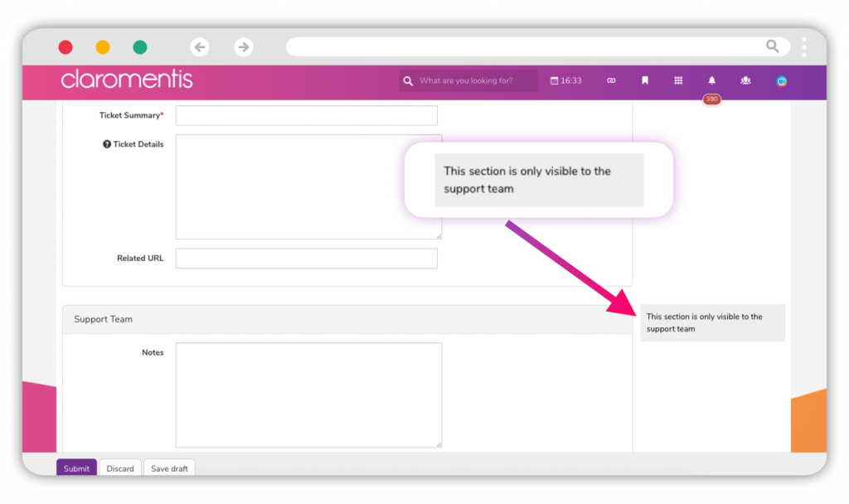Collapse the Support Team section header
The height and width of the screenshot is (504, 849).
(103, 319)
